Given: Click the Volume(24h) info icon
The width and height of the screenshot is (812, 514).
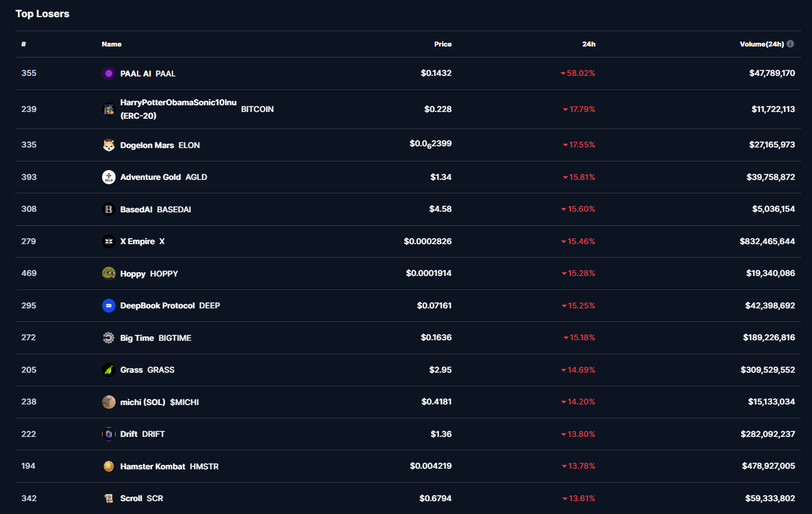Looking at the screenshot, I should pos(791,44).
